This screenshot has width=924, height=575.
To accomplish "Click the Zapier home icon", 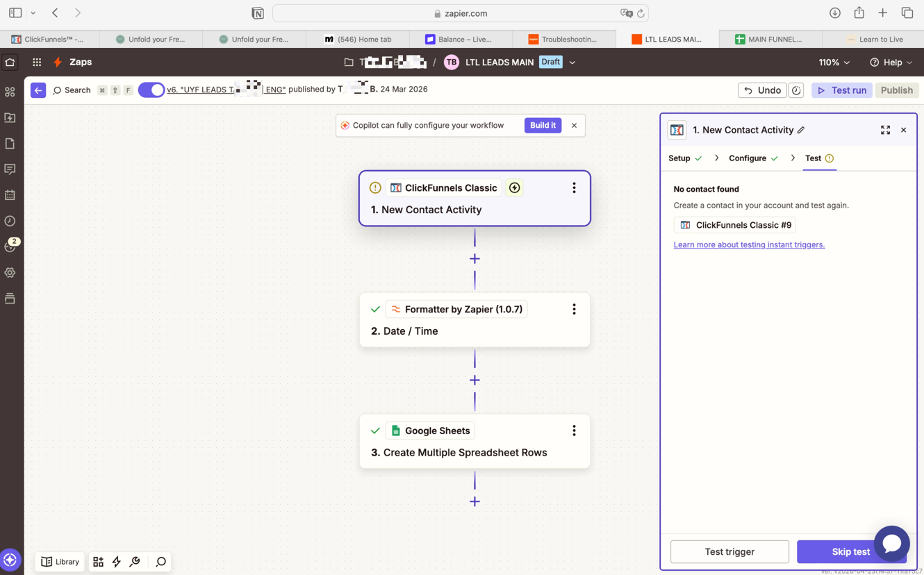I will (x=10, y=62).
